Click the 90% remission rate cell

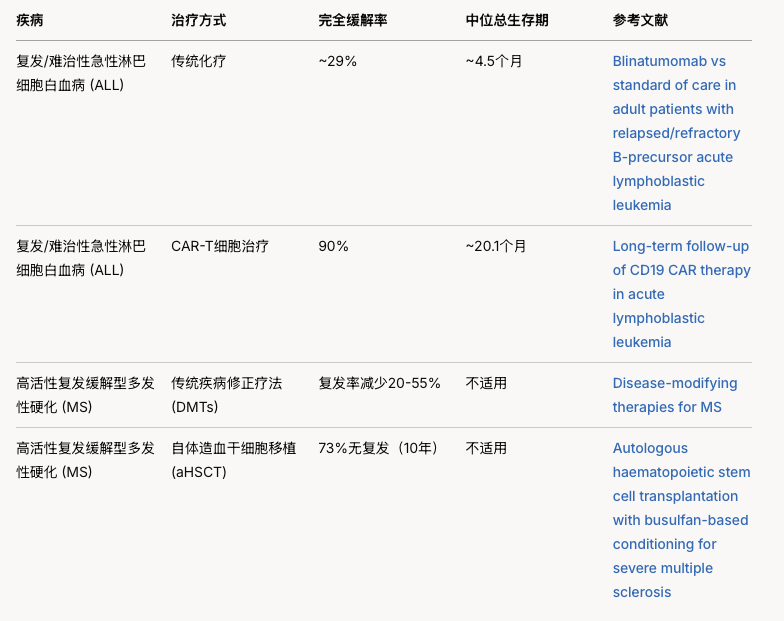334,246
